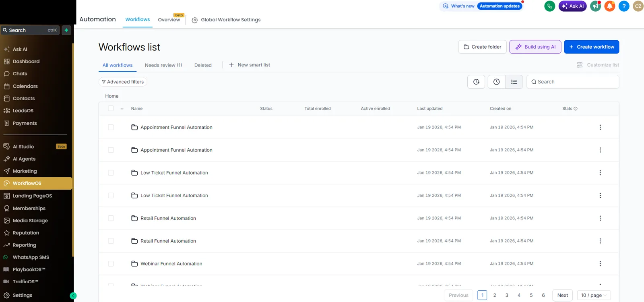Click the workflows Search field
Viewport: 644px width, 302px height.
pos(572,82)
